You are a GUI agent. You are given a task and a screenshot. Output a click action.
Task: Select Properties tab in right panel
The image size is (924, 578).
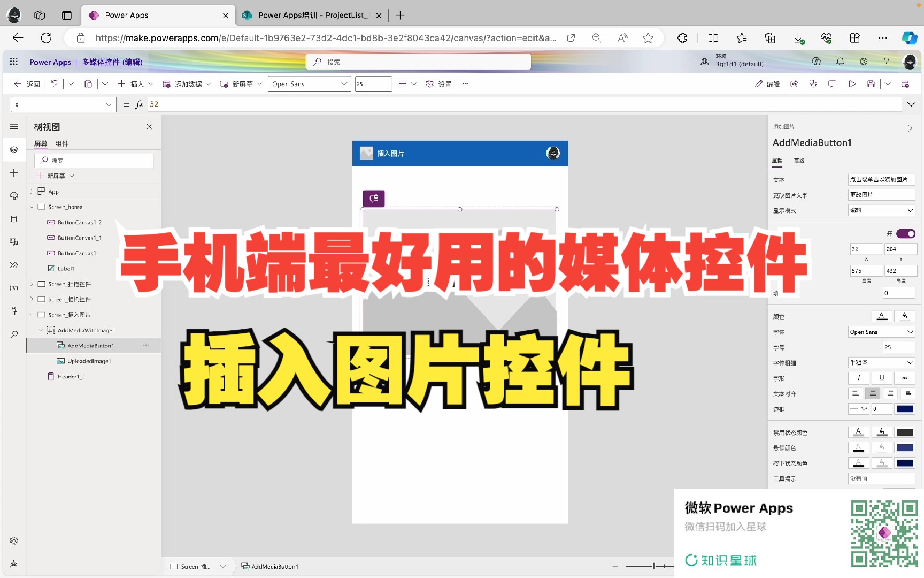point(777,161)
